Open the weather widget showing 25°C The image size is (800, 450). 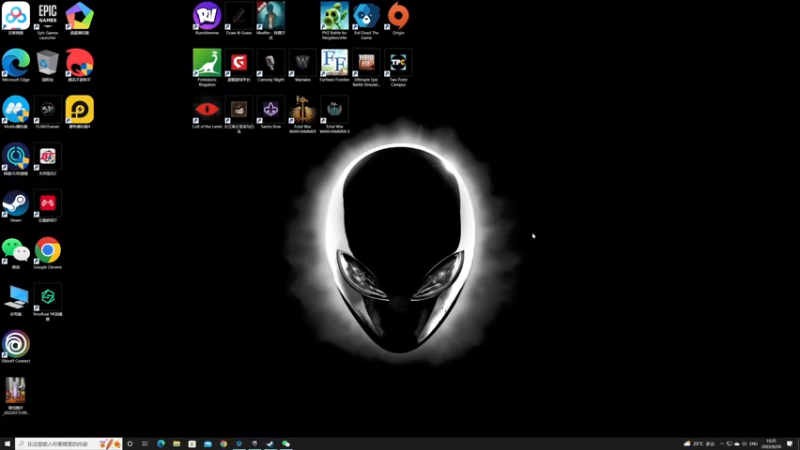click(699, 444)
